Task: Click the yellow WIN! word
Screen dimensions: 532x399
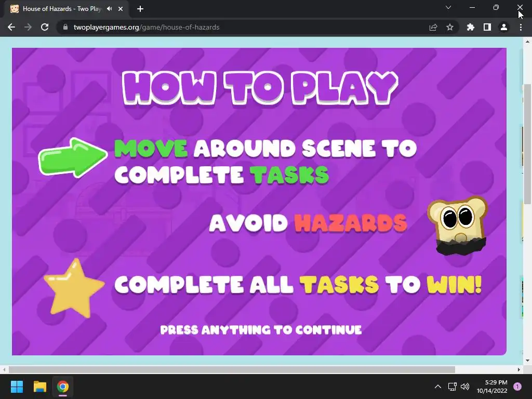Action: 454,284
